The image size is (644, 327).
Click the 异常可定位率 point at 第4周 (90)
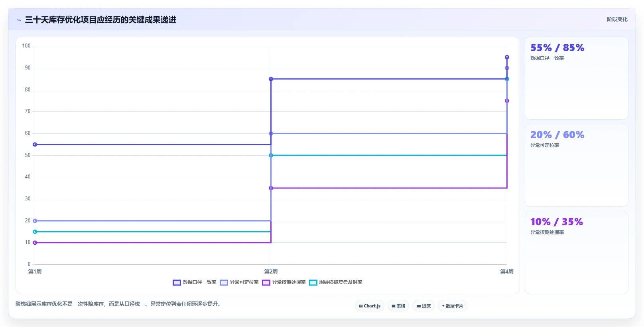[507, 68]
